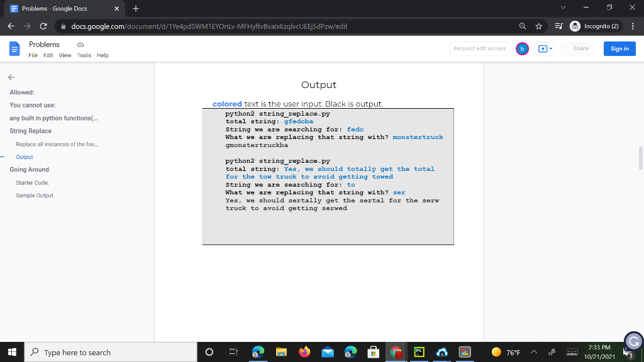This screenshot has height=362, width=644.
Task: Launch PyCharm from the taskbar
Action: pyautogui.click(x=419, y=352)
